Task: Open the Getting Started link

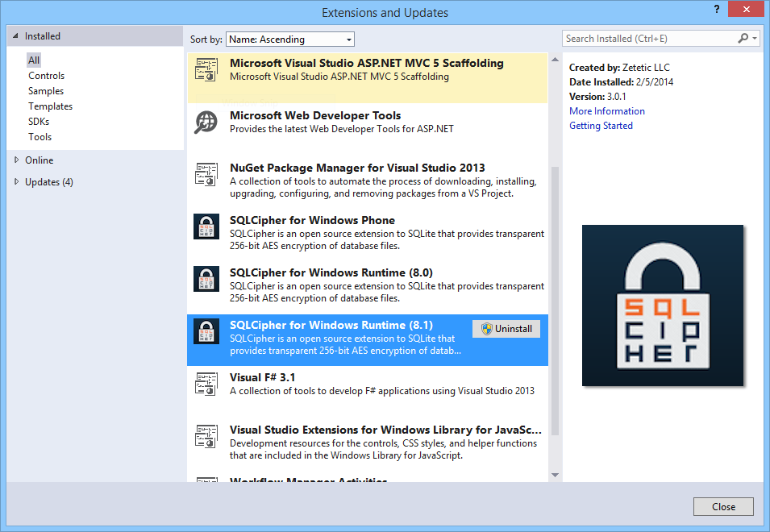Action: point(601,126)
